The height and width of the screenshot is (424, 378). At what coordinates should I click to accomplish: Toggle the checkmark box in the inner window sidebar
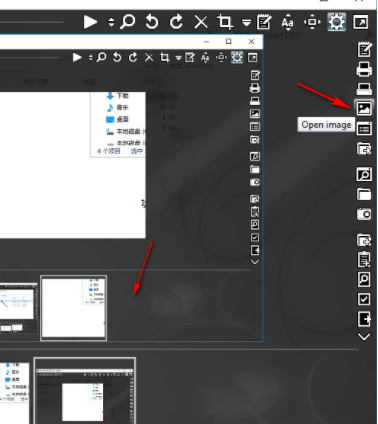tap(255, 237)
